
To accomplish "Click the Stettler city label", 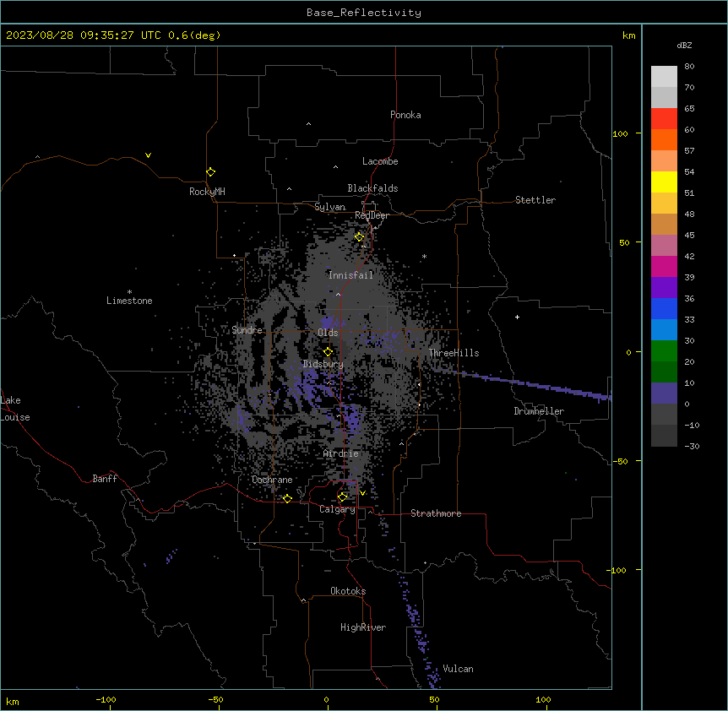I will 535,200.
